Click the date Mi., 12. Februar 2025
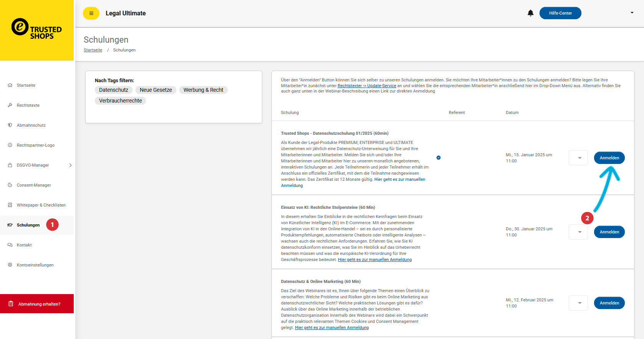 click(530, 303)
